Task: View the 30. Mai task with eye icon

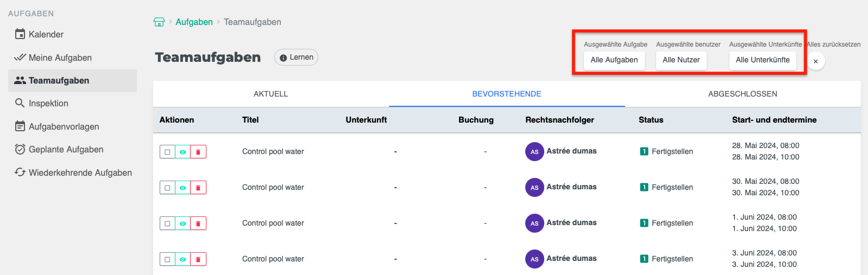Action: [183, 188]
